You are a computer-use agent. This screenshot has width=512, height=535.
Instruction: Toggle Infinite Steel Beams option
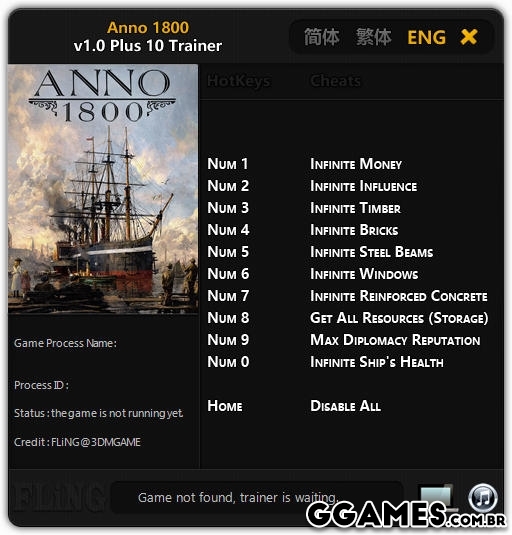pyautogui.click(x=371, y=252)
